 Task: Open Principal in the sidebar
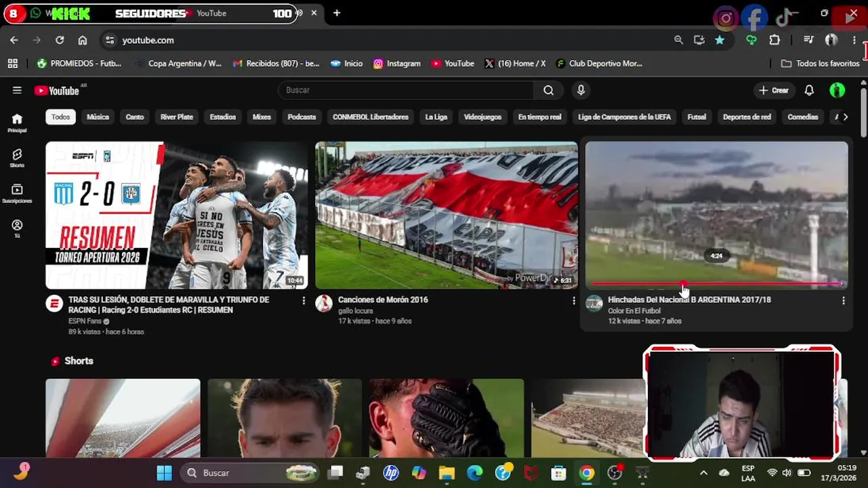pos(17,123)
